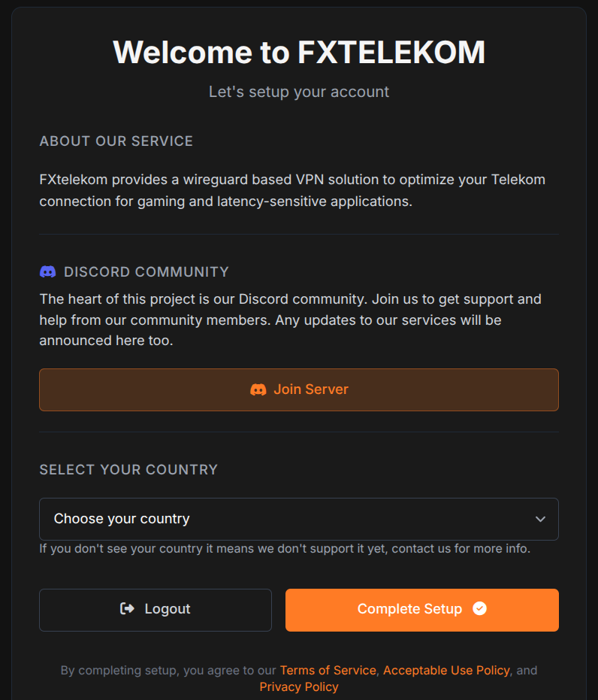Click the Logout button
This screenshot has width=598, height=700.
[156, 610]
